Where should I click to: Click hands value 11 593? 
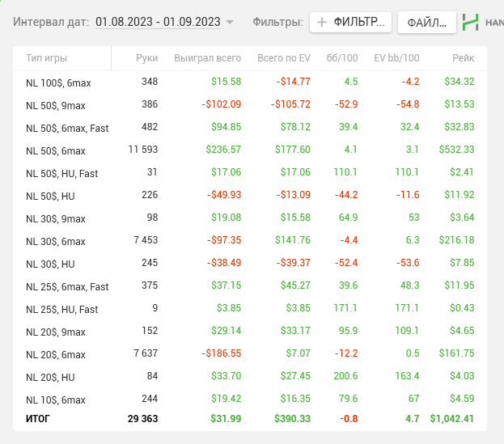pyautogui.click(x=143, y=150)
